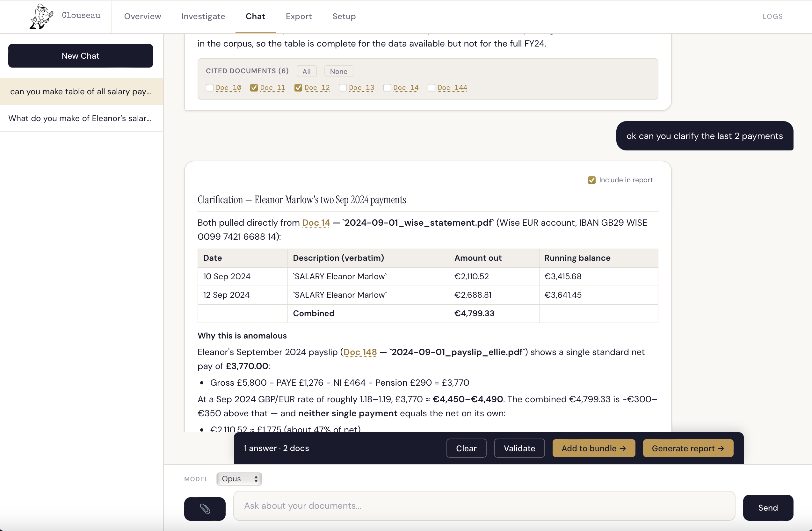Click the Clear button in selection bar
Image resolution: width=812 pixels, height=531 pixels.
466,448
